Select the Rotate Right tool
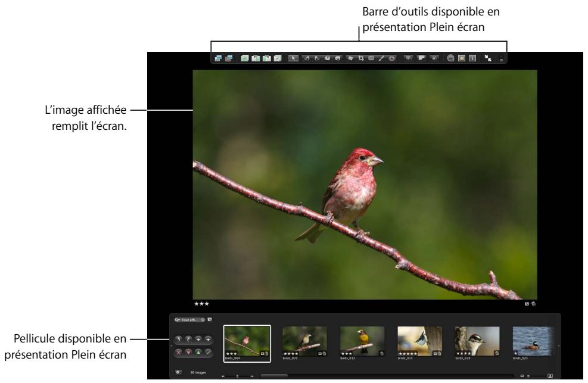This screenshot has width=588, height=383. (318, 58)
